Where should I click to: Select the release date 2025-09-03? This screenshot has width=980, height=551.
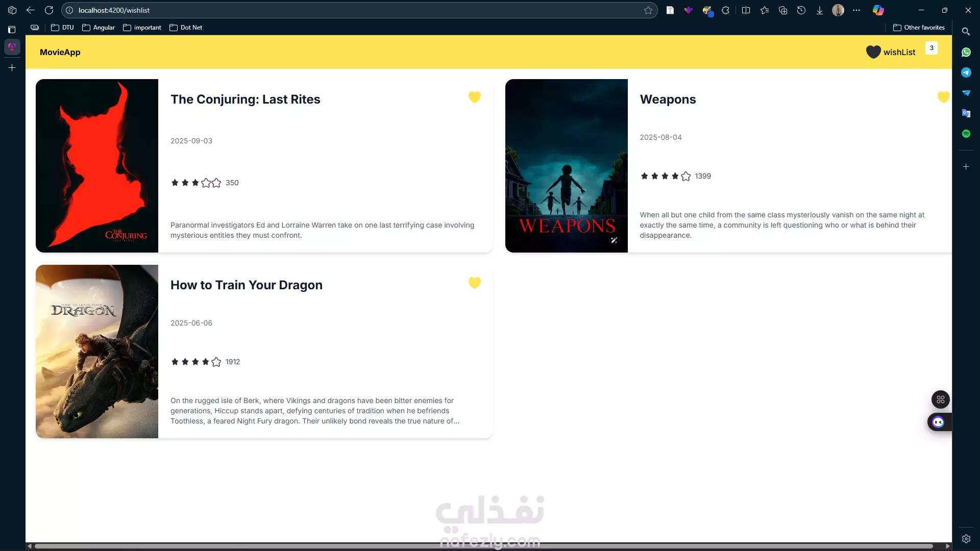coord(191,141)
